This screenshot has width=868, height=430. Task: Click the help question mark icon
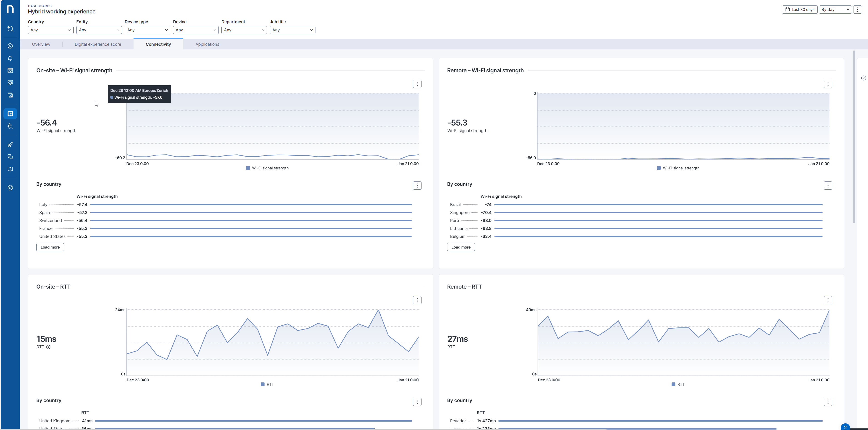863,78
